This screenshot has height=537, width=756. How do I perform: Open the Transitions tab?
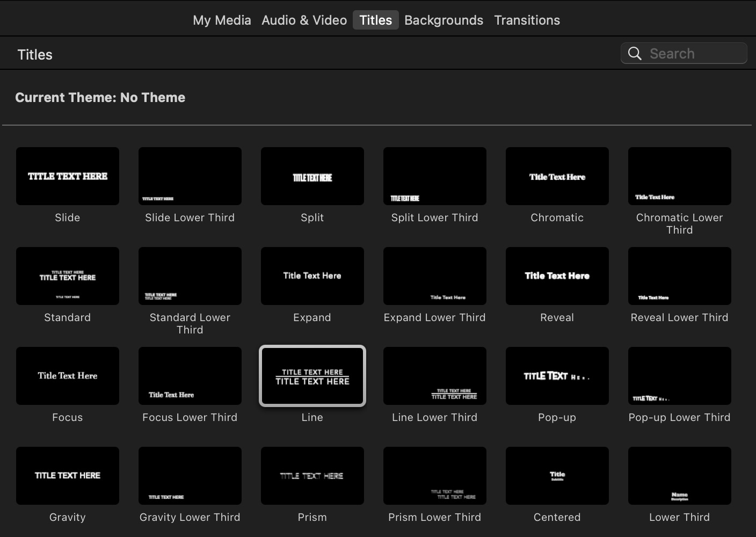click(527, 20)
